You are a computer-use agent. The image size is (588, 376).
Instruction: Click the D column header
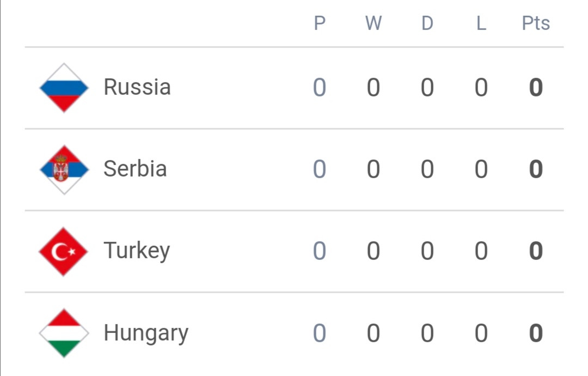click(x=427, y=23)
